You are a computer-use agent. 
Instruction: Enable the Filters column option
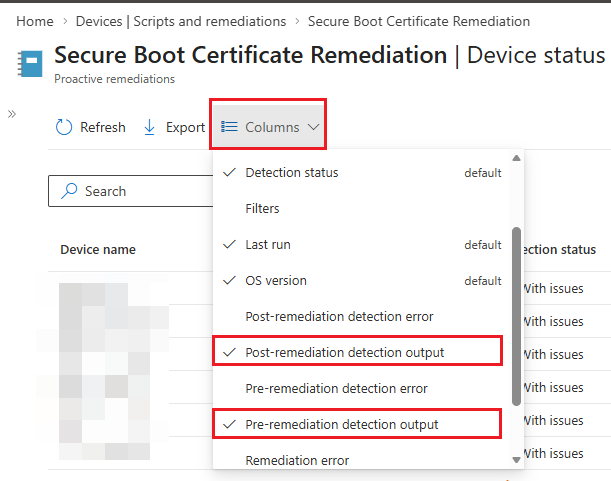[x=262, y=209]
